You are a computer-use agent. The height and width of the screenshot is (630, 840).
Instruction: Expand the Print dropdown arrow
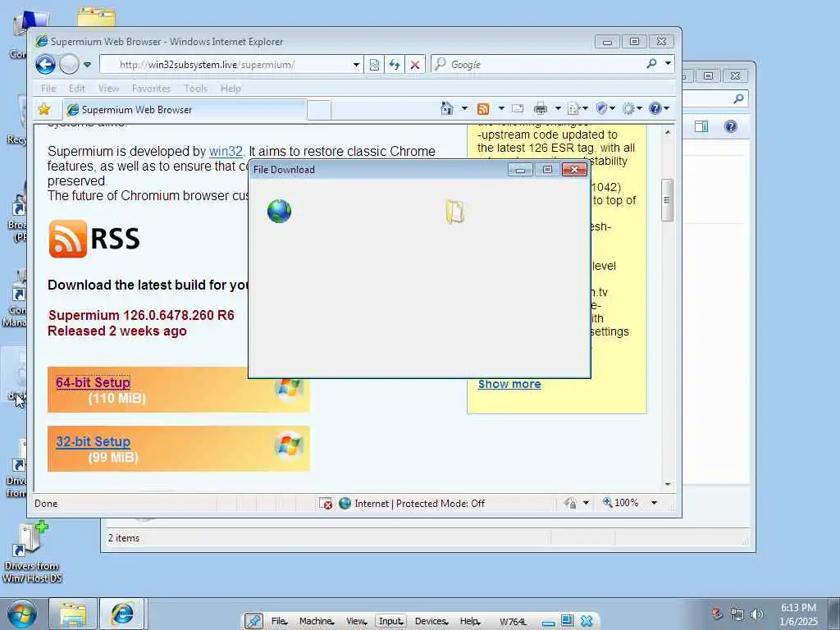tap(557, 109)
